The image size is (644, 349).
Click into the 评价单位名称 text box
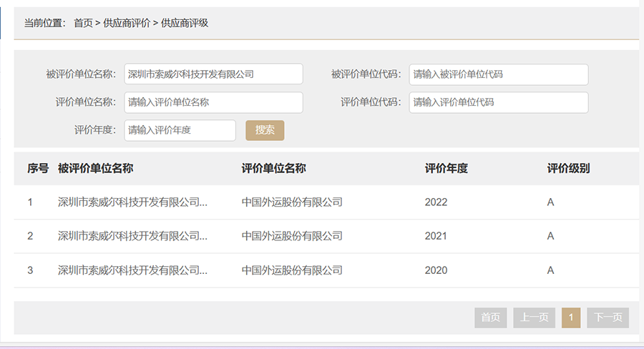coord(213,102)
